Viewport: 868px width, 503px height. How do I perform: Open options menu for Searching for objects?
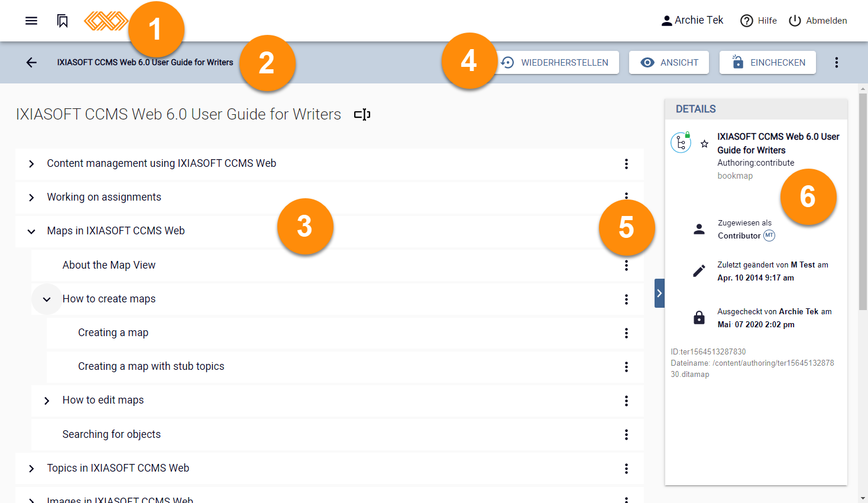click(626, 435)
